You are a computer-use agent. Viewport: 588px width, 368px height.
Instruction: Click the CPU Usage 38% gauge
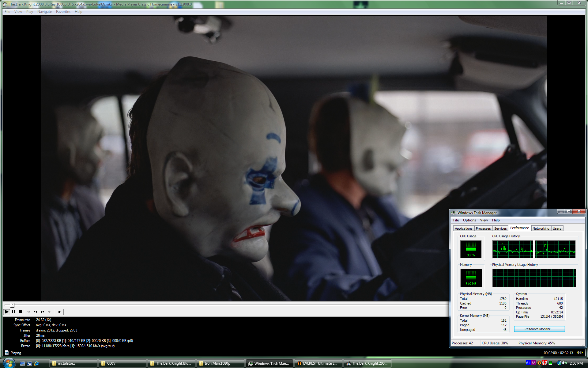(x=471, y=249)
